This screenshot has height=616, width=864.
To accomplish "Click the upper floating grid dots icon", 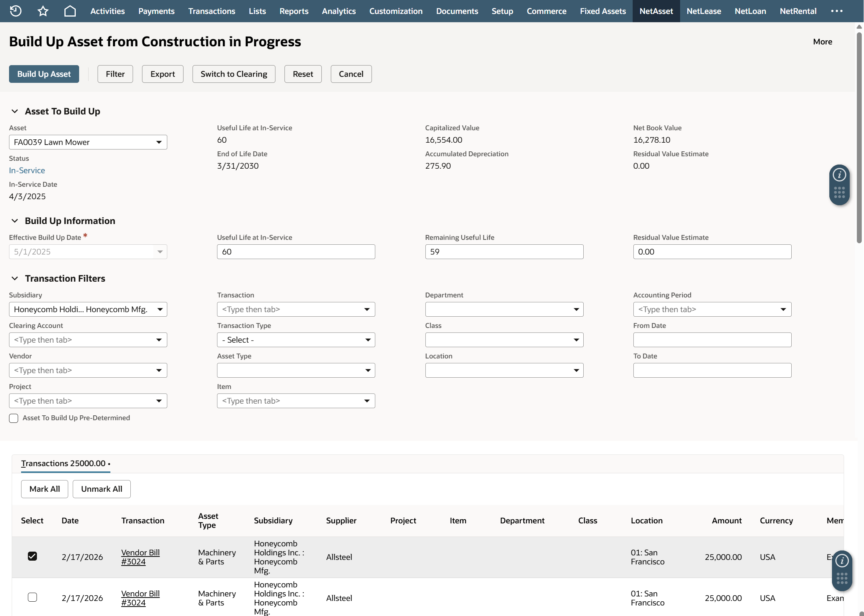I will (839, 192).
